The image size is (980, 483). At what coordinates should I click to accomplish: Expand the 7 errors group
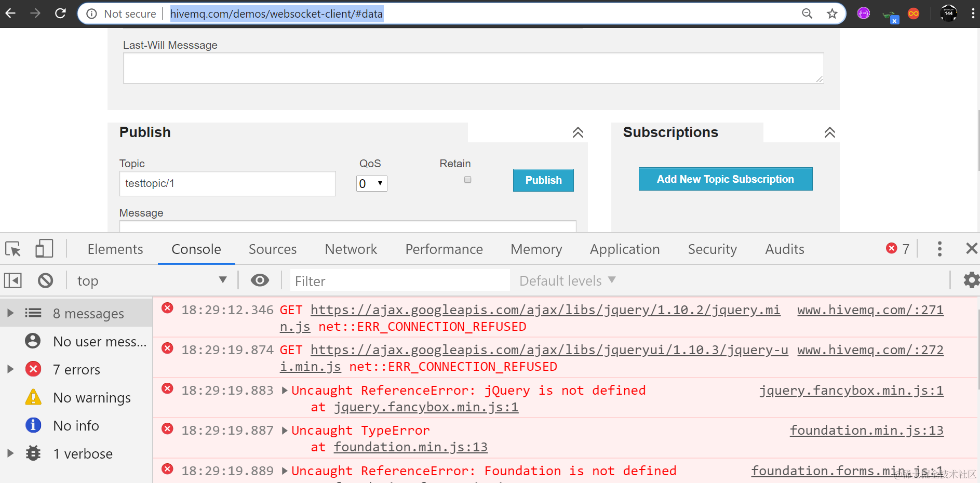click(x=10, y=369)
